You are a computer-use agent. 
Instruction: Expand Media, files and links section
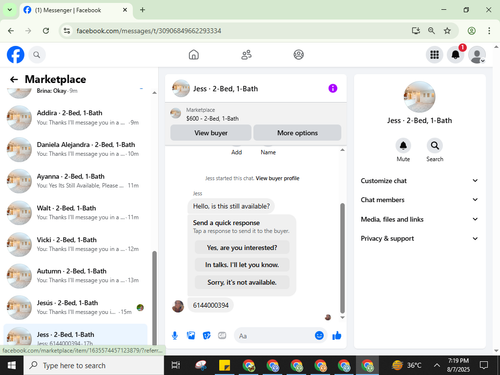coord(419,219)
